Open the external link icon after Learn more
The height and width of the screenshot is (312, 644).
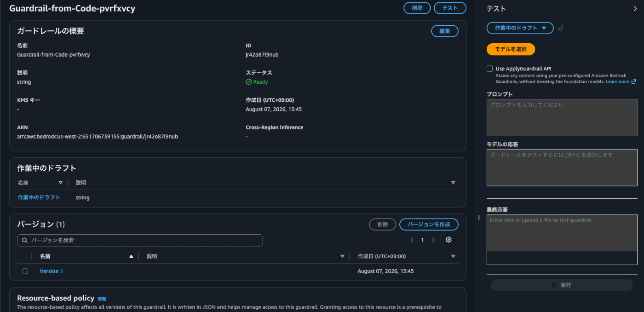point(633,81)
